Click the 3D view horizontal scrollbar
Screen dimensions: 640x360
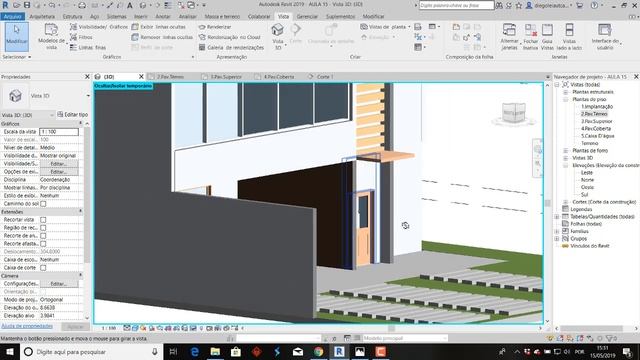pos(391,328)
